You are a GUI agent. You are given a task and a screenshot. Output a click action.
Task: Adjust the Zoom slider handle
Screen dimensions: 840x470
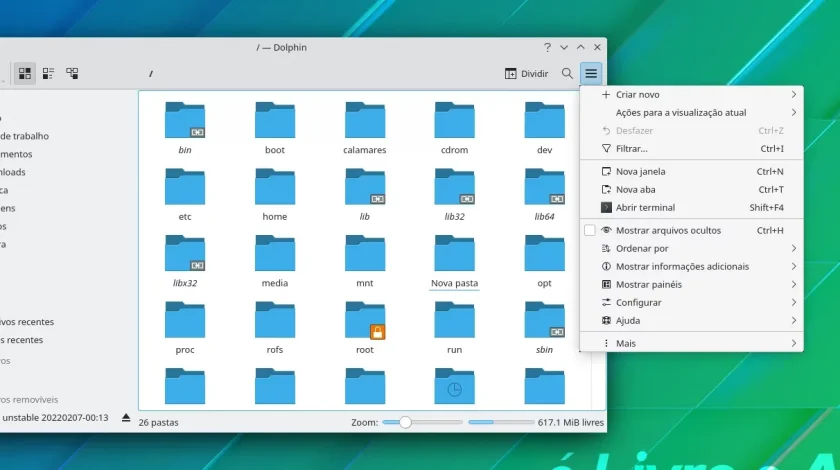pos(406,422)
